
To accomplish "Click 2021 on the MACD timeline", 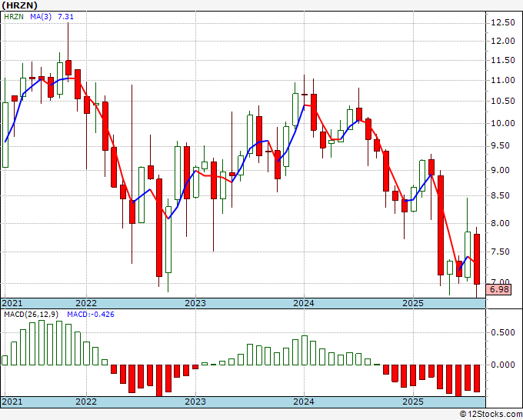I will pos(12,402).
